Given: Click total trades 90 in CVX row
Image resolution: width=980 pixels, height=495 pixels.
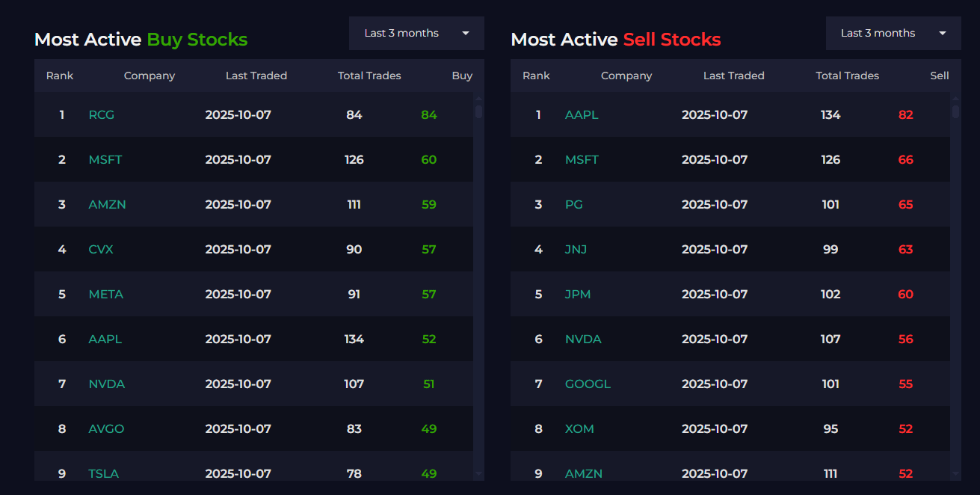Looking at the screenshot, I should click(x=354, y=250).
